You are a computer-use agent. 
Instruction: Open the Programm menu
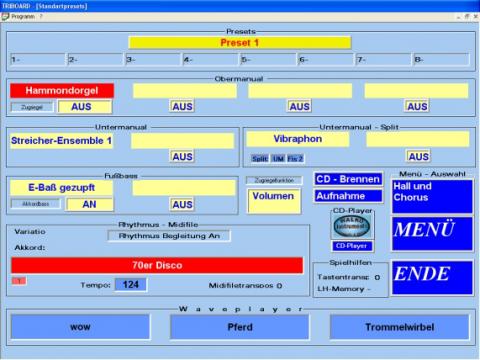point(23,16)
